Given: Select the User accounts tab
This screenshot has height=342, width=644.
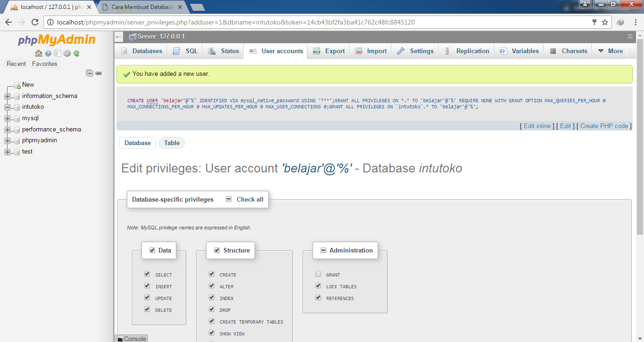Looking at the screenshot, I should pos(276,51).
